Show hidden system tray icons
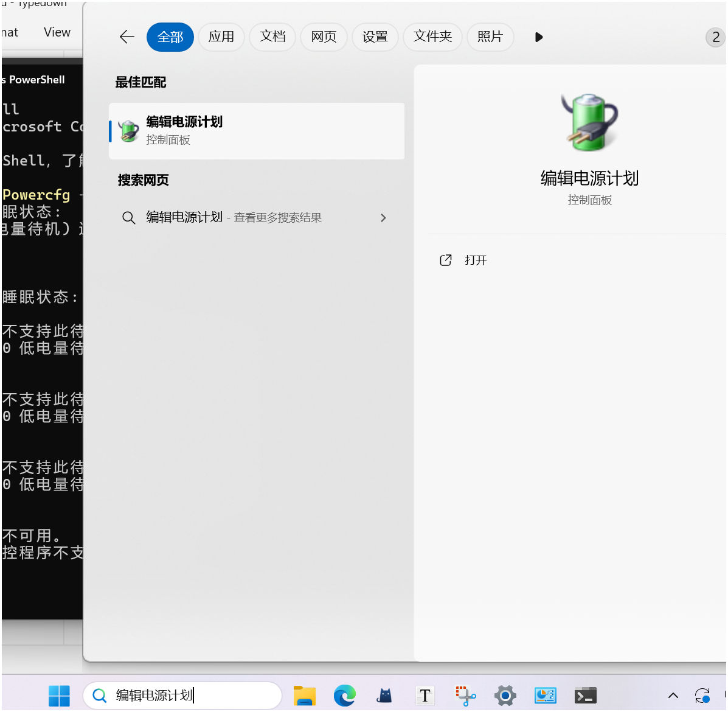 tap(673, 696)
